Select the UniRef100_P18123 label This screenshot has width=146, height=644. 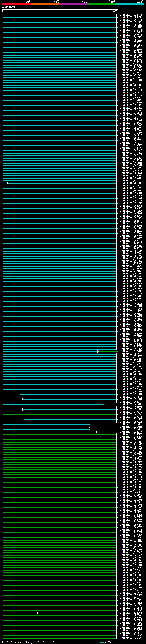pyautogui.click(x=131, y=387)
